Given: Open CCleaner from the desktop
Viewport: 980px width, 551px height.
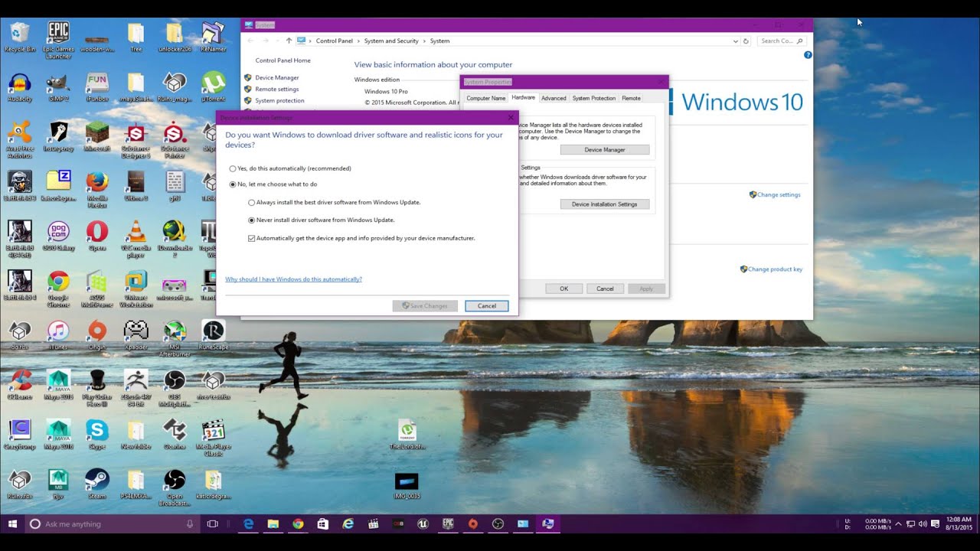Looking at the screenshot, I should 19,385.
